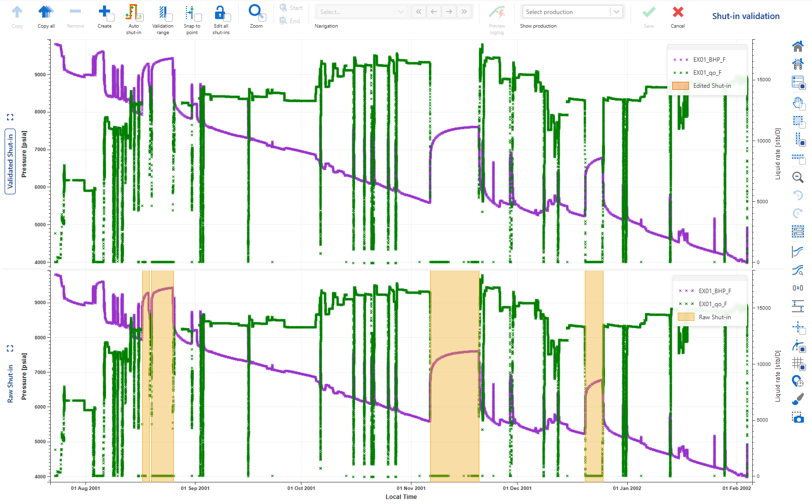Viewport: 812px width, 504px height.
Task: Click the 0=0 sidebar icon
Action: (797, 288)
